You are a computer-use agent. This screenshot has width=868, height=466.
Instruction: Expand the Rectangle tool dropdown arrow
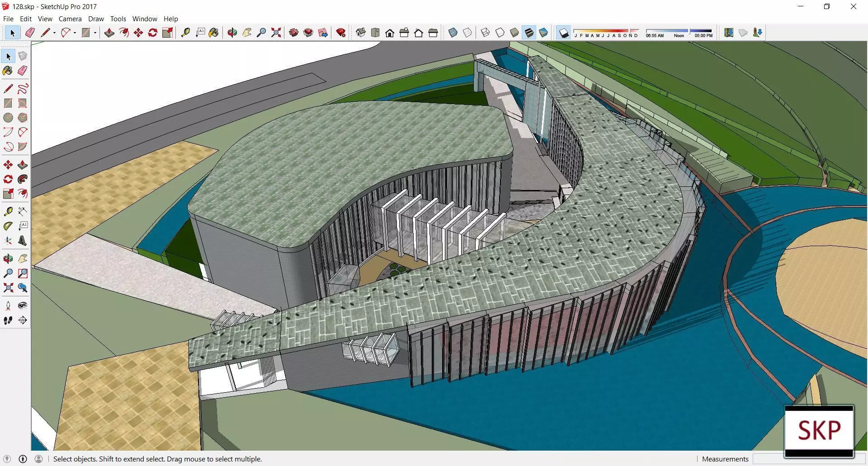tap(95, 33)
